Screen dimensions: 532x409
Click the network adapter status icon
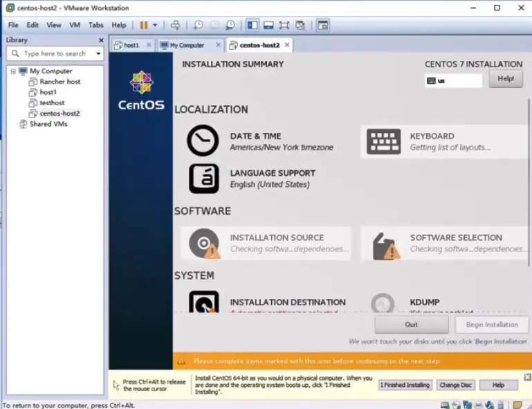tap(467, 405)
